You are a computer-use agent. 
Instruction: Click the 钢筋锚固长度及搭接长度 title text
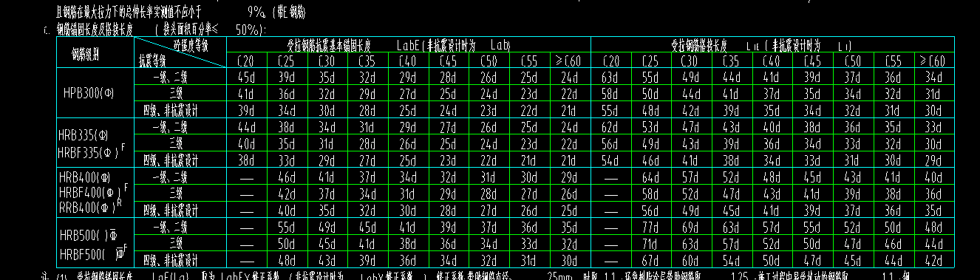(95, 30)
